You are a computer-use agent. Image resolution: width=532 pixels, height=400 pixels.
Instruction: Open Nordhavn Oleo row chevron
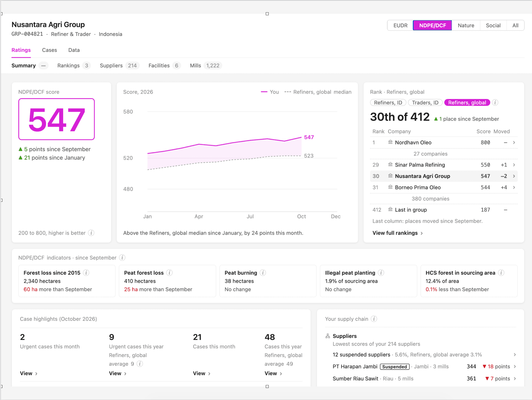coord(514,143)
